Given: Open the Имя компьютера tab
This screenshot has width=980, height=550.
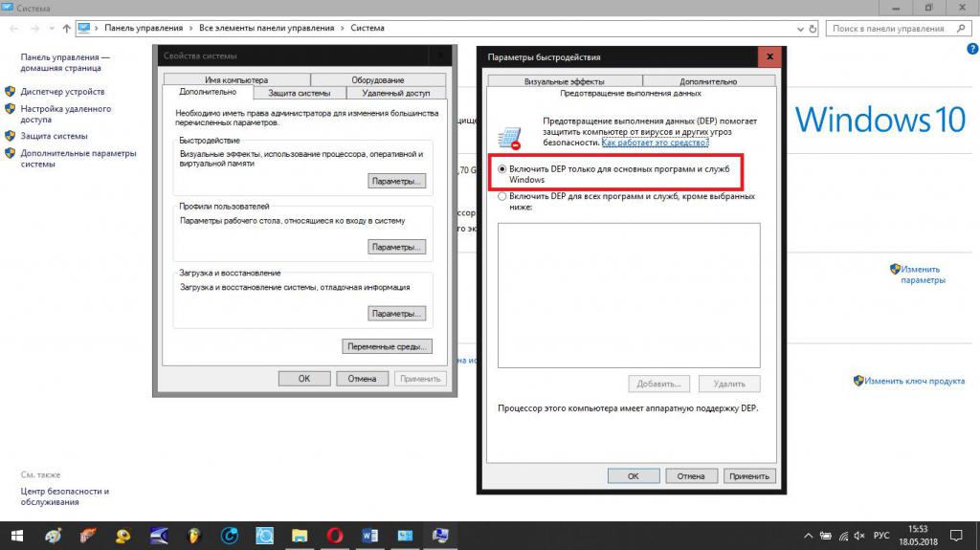Looking at the screenshot, I should 236,80.
